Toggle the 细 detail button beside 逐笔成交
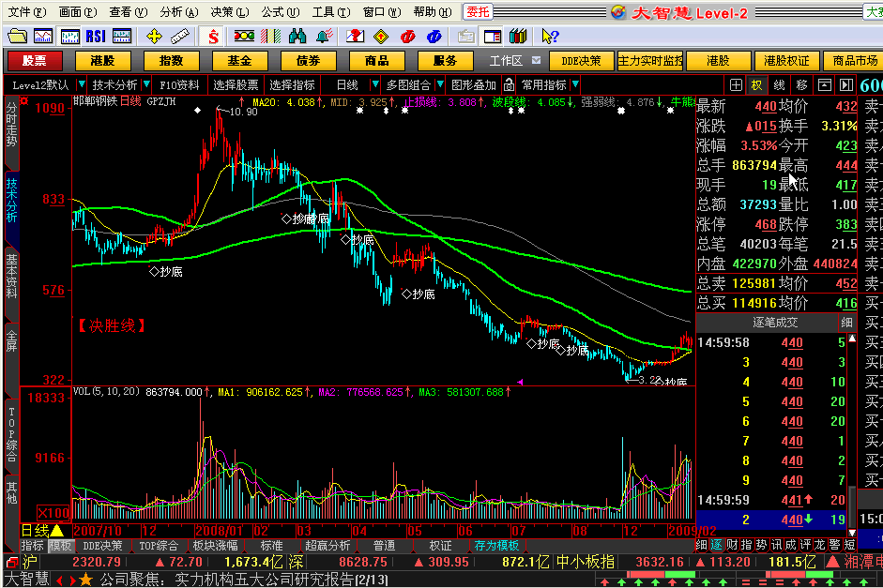The width and height of the screenshot is (883, 588). pos(846,323)
